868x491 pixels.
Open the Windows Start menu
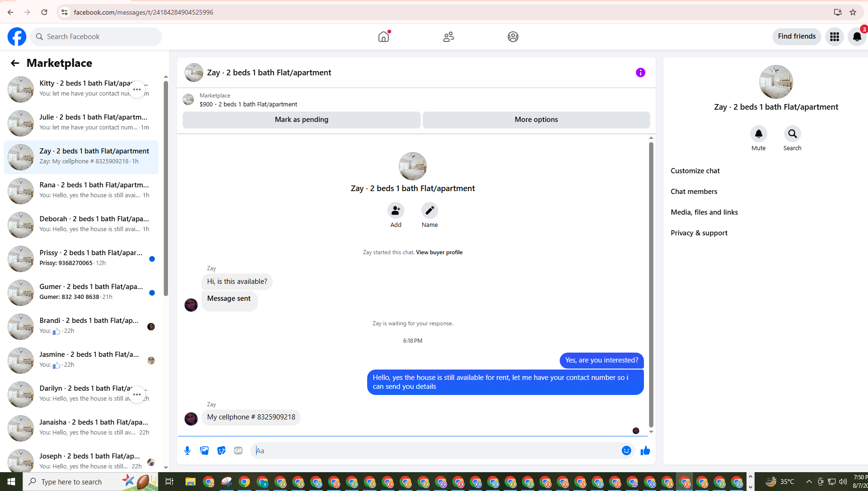click(x=11, y=482)
